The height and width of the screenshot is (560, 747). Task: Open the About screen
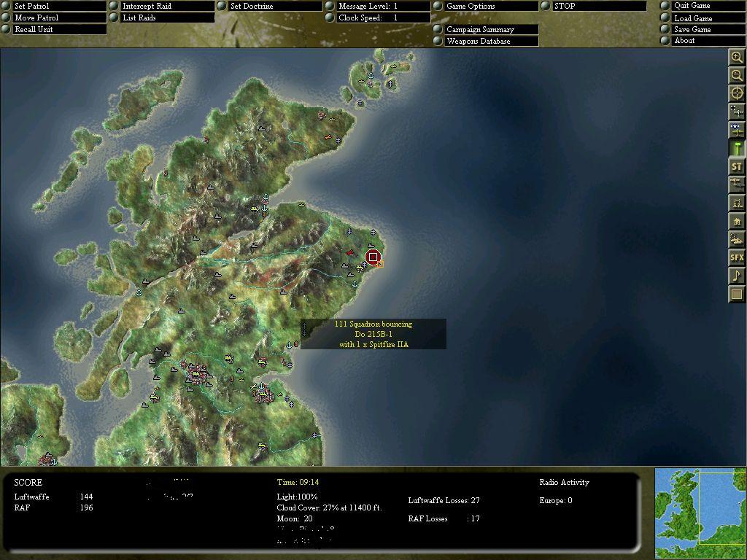pos(703,41)
